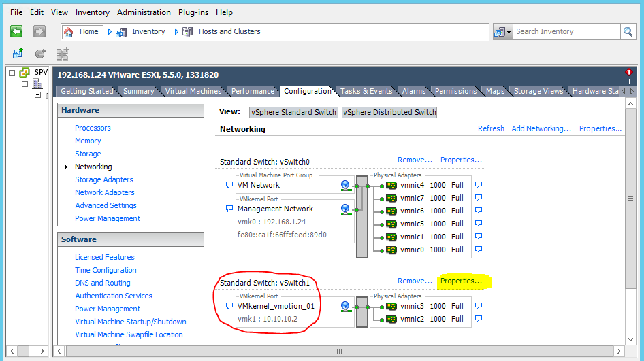
Task: Click the second toolbar icon with green dot
Action: [x=40, y=53]
